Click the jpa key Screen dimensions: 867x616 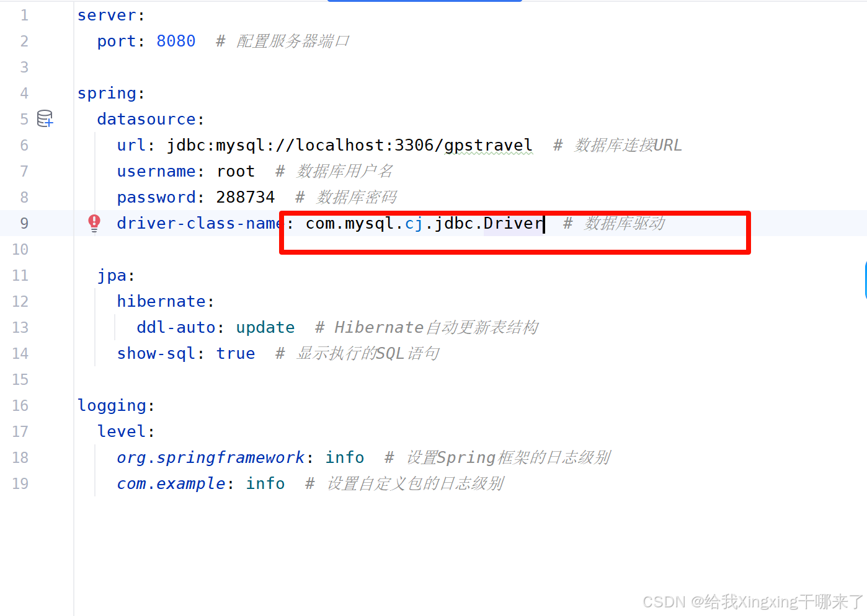pyautogui.click(x=112, y=275)
